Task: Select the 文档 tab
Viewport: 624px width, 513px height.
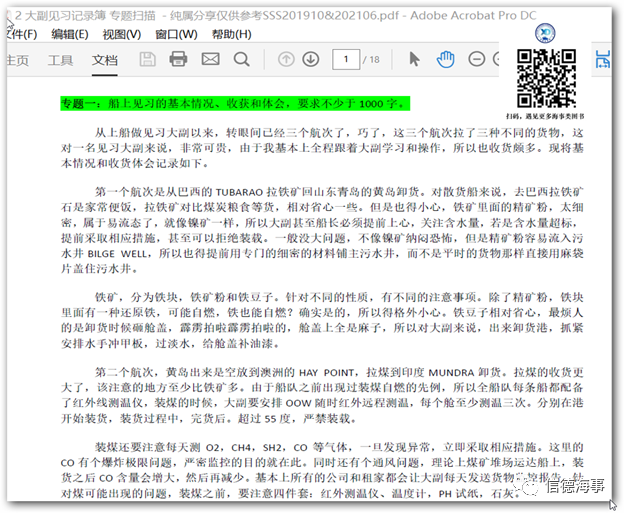Action: tap(105, 60)
